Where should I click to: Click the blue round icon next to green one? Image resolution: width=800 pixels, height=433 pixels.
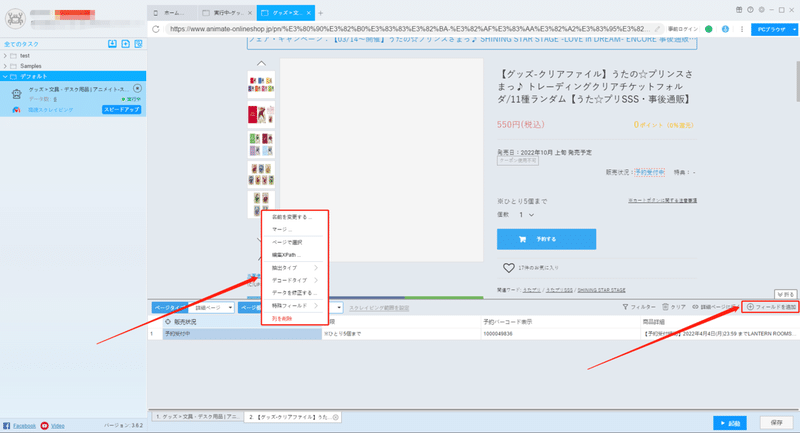725,29
